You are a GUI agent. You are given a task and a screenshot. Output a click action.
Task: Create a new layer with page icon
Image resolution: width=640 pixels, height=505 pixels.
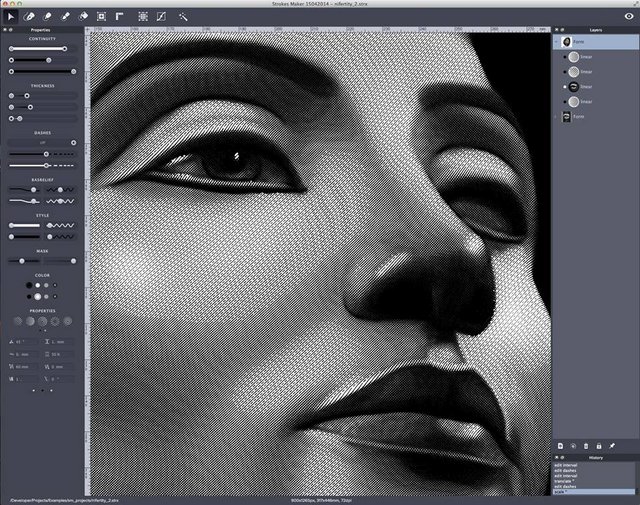(x=560, y=446)
